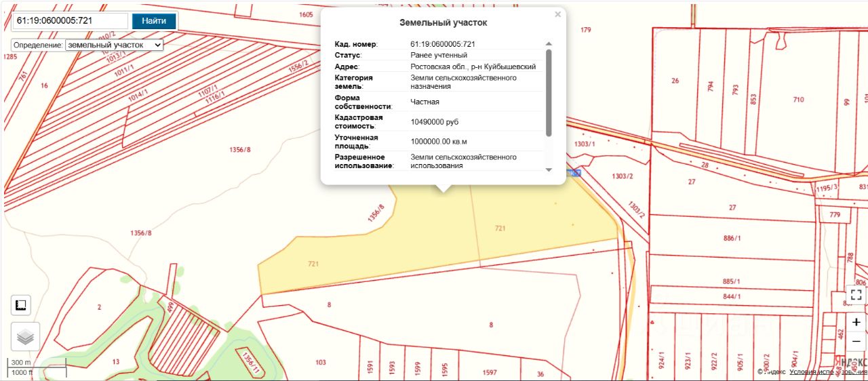
Task: Click parcel 1605 on the map
Action: (306, 14)
